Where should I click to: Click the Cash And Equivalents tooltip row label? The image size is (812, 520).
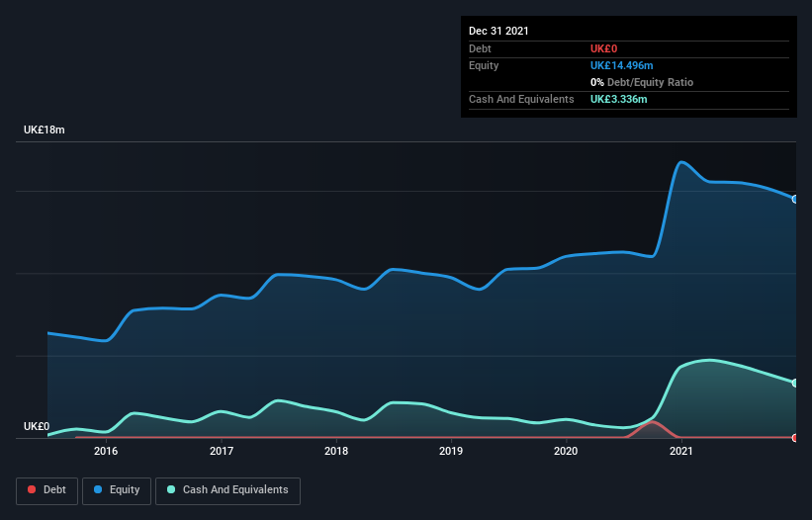coord(521,99)
